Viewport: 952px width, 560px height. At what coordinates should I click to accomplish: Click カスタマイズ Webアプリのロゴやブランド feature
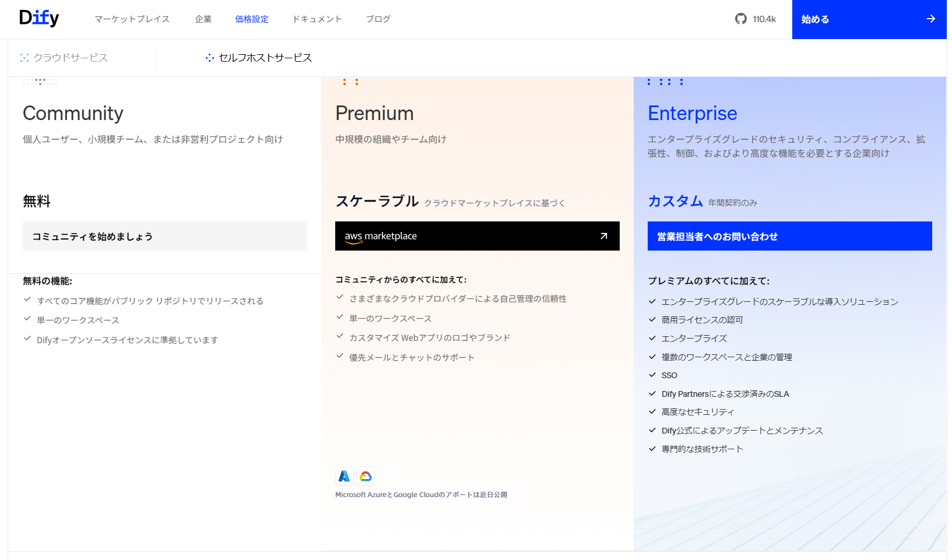click(x=430, y=338)
